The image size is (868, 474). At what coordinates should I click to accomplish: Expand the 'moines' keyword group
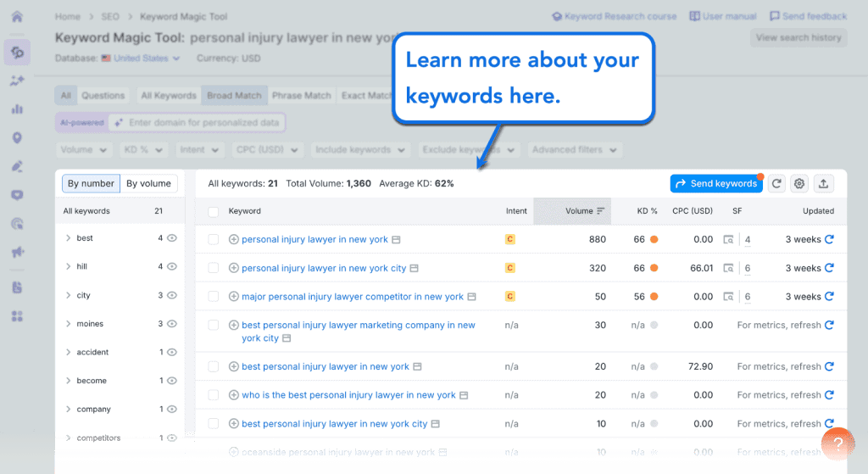pos(68,323)
